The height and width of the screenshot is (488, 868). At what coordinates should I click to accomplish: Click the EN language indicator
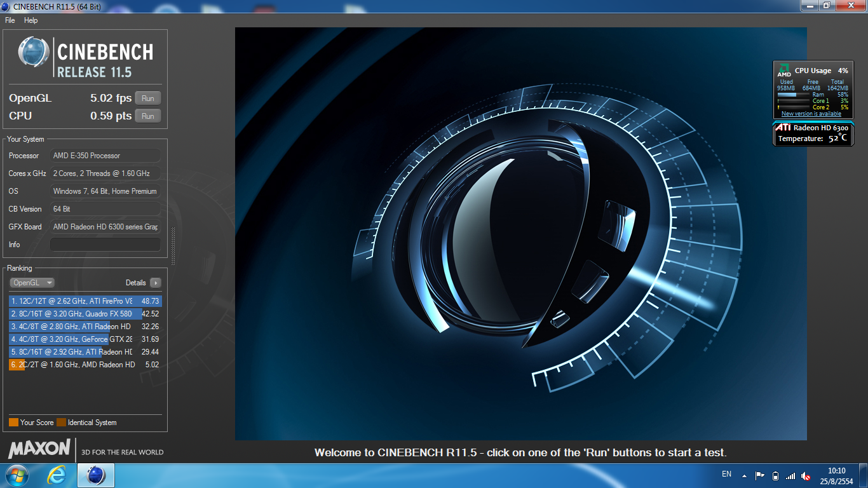[x=727, y=474]
